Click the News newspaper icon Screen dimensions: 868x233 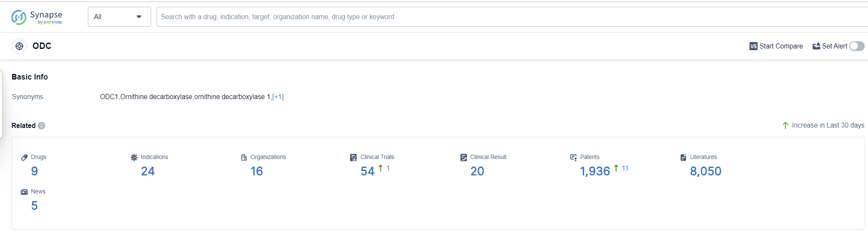pos(24,192)
